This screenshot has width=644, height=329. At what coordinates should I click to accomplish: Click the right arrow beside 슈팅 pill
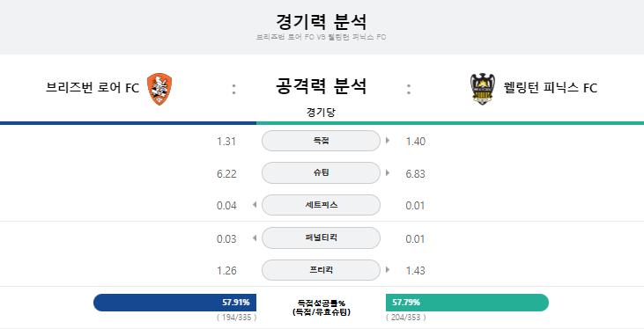(388, 172)
